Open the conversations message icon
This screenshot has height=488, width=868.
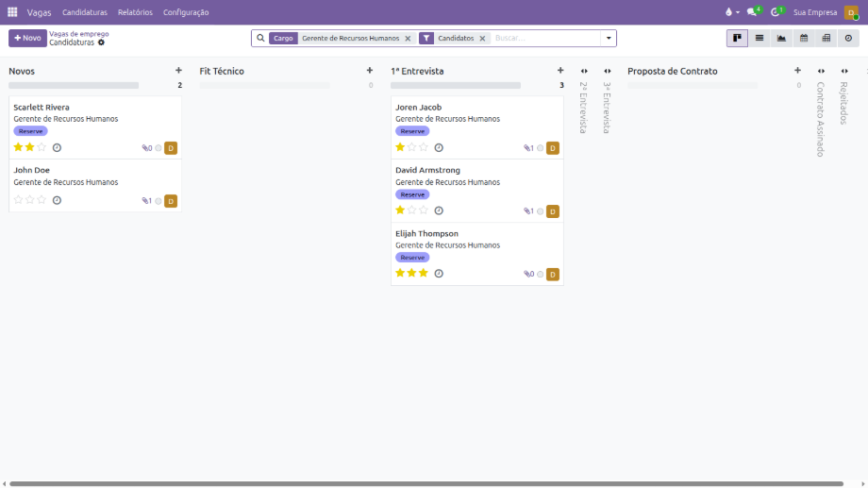(753, 12)
